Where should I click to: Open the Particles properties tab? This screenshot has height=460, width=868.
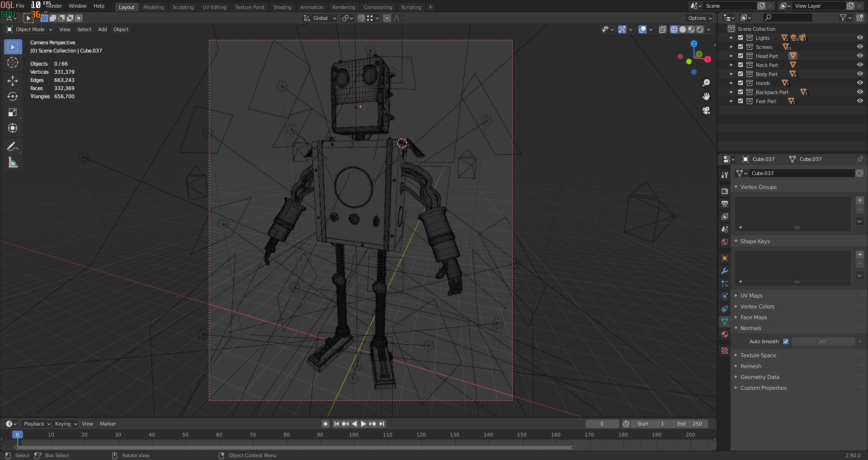click(x=725, y=284)
